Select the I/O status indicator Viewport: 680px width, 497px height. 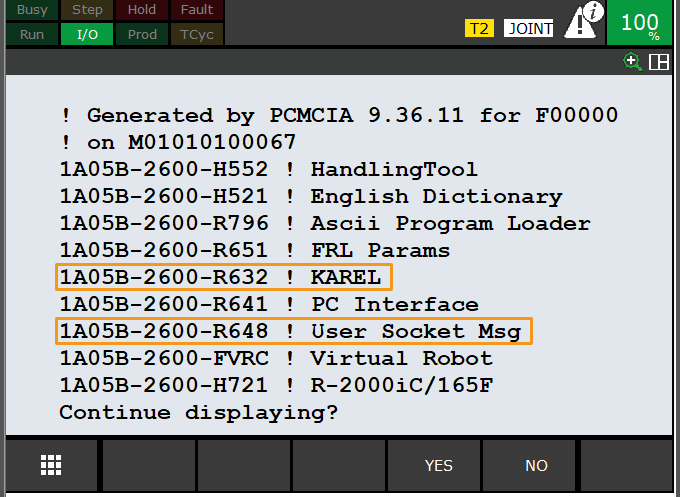(87, 34)
